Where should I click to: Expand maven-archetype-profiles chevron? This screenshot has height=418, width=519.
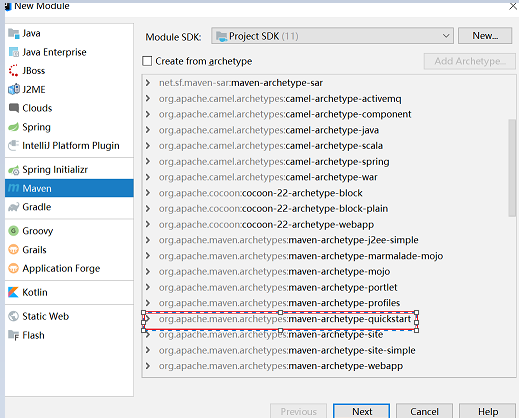tap(148, 303)
